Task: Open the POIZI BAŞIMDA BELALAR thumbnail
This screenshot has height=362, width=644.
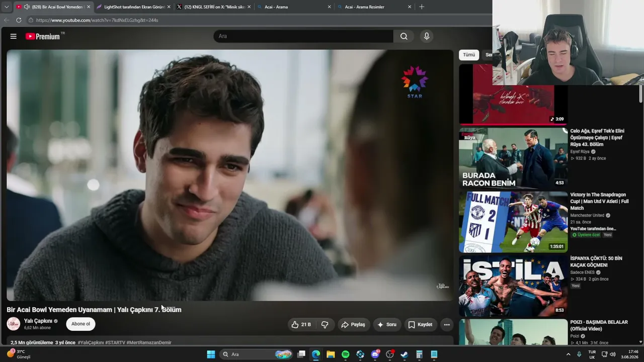Action: click(x=513, y=332)
